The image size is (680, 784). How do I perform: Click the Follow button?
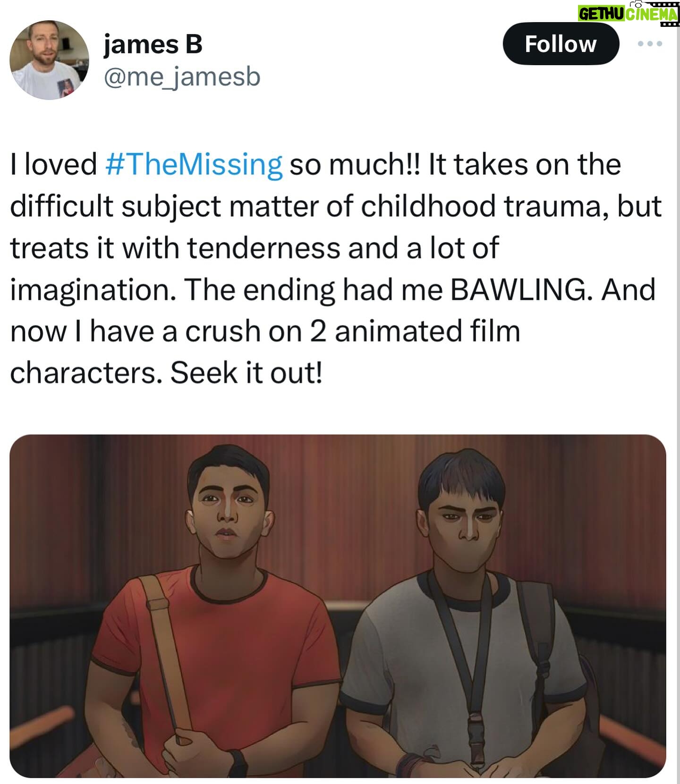pyautogui.click(x=561, y=44)
